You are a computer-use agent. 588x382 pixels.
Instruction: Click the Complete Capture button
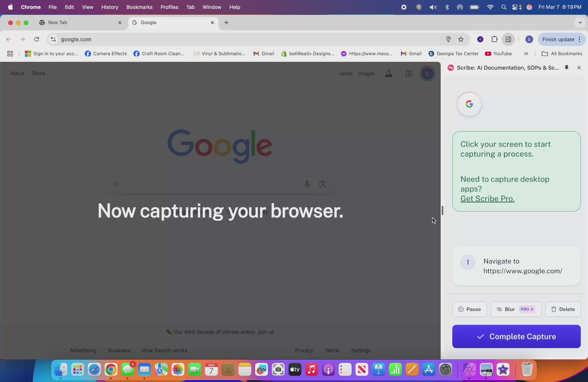[x=516, y=336]
